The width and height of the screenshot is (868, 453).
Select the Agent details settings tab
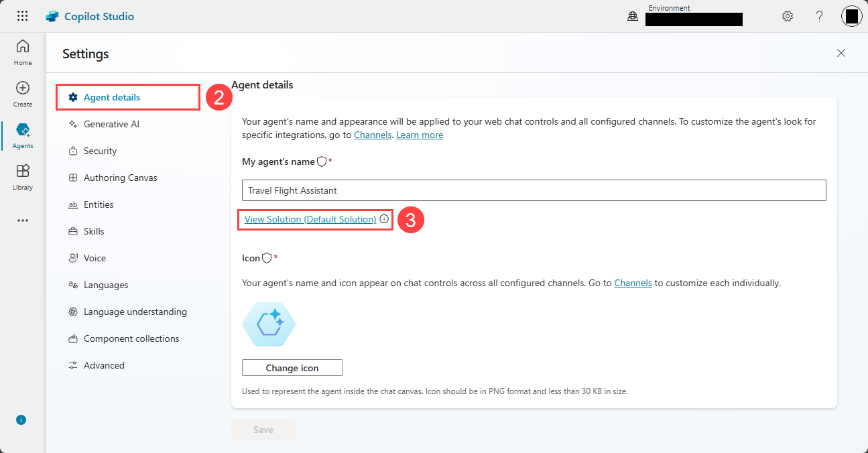128,97
